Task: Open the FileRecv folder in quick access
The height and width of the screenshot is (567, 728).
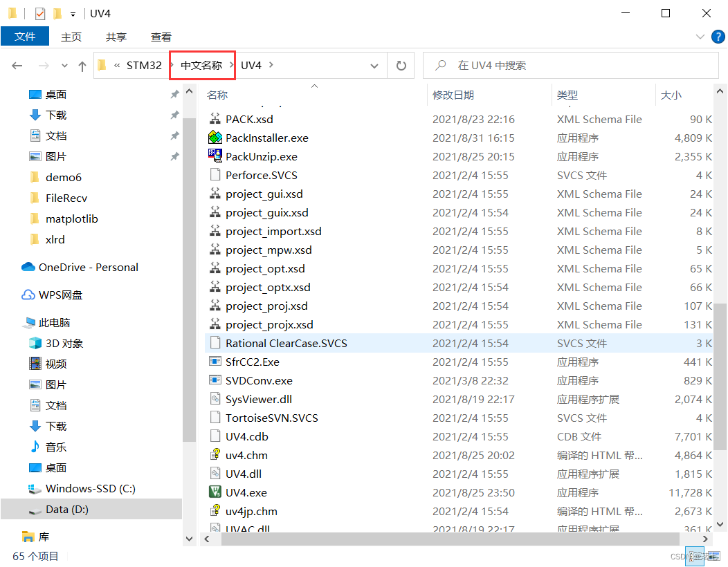Action: pyautogui.click(x=66, y=198)
